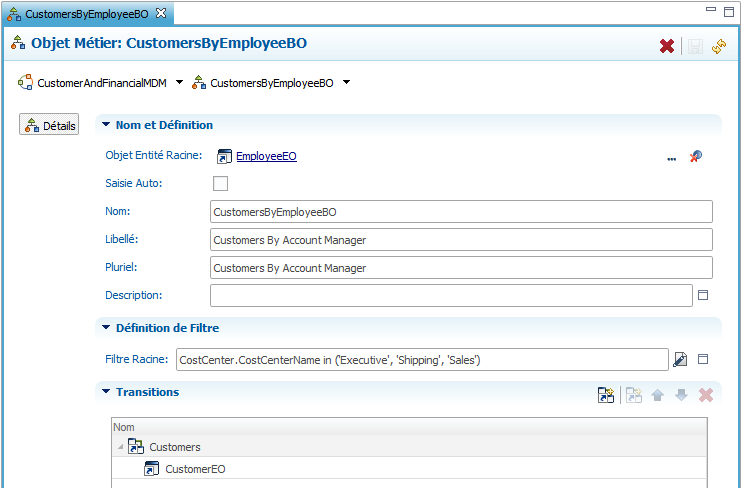Click the CustomerAndFinancialMDM model icon
Image resolution: width=742 pixels, height=488 pixels.
click(x=25, y=82)
